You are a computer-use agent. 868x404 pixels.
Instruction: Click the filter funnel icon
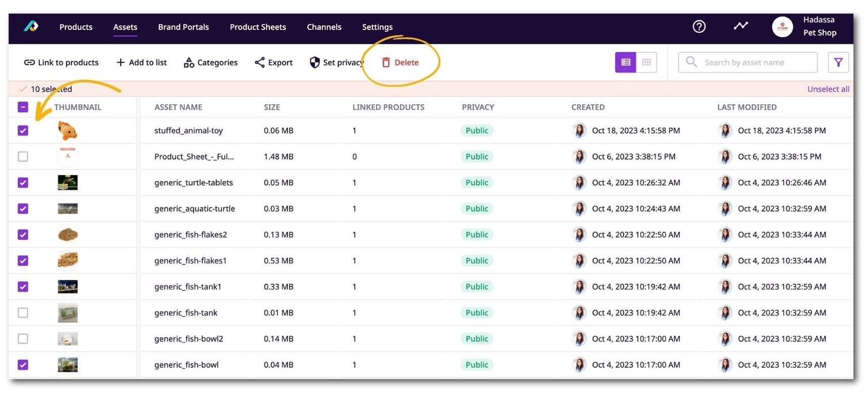tap(838, 63)
